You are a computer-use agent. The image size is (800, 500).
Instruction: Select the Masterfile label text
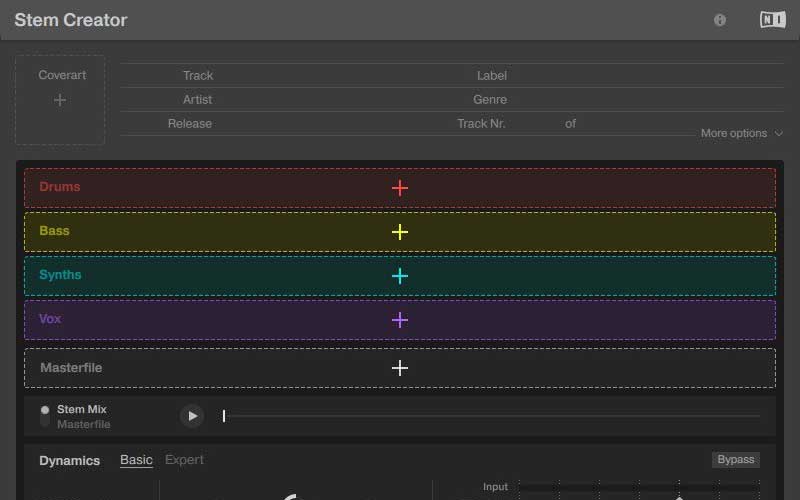71,367
